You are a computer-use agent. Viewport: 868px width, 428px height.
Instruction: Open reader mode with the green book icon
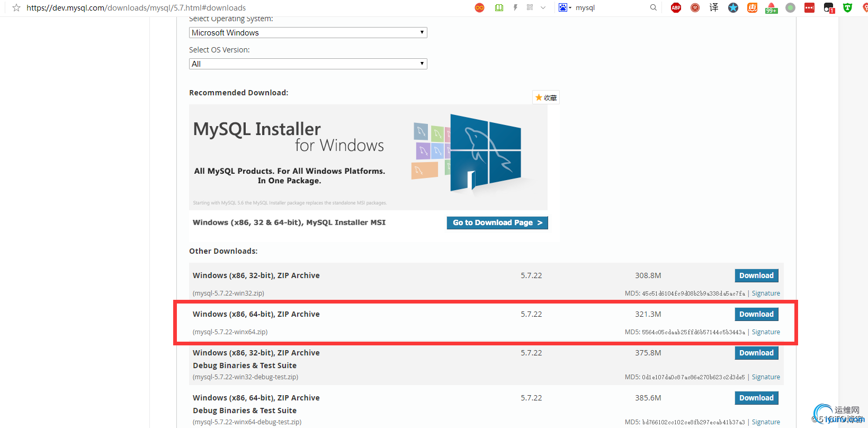tap(499, 7)
